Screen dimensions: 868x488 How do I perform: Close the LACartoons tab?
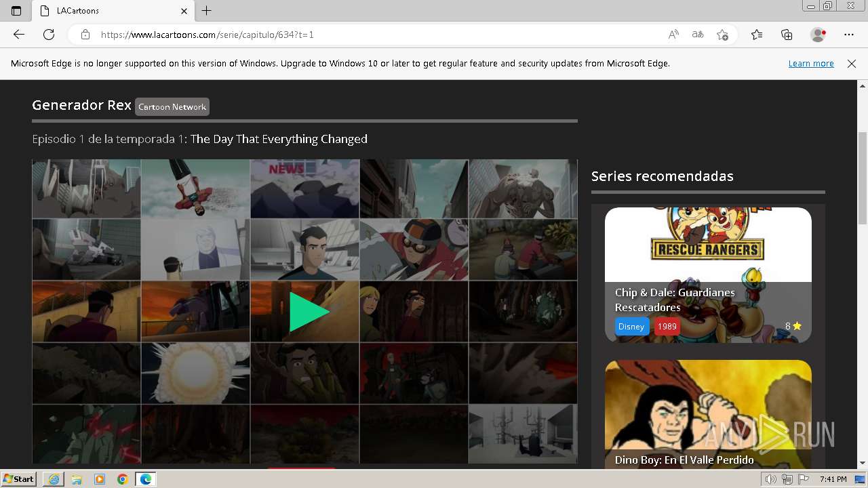click(184, 11)
